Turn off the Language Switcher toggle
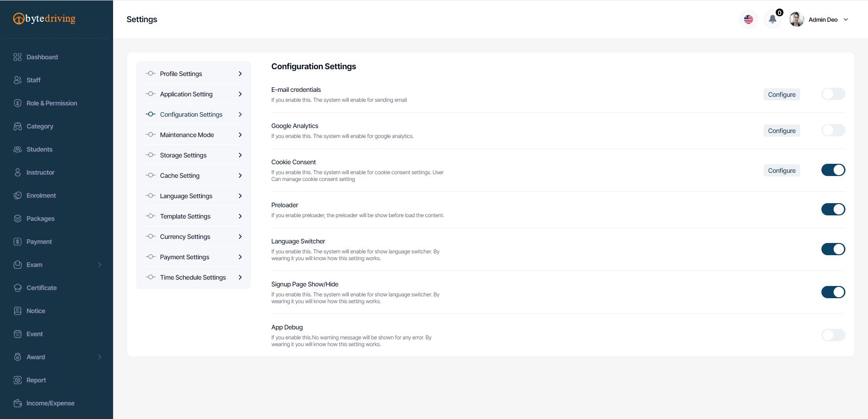The width and height of the screenshot is (868, 419). (833, 249)
